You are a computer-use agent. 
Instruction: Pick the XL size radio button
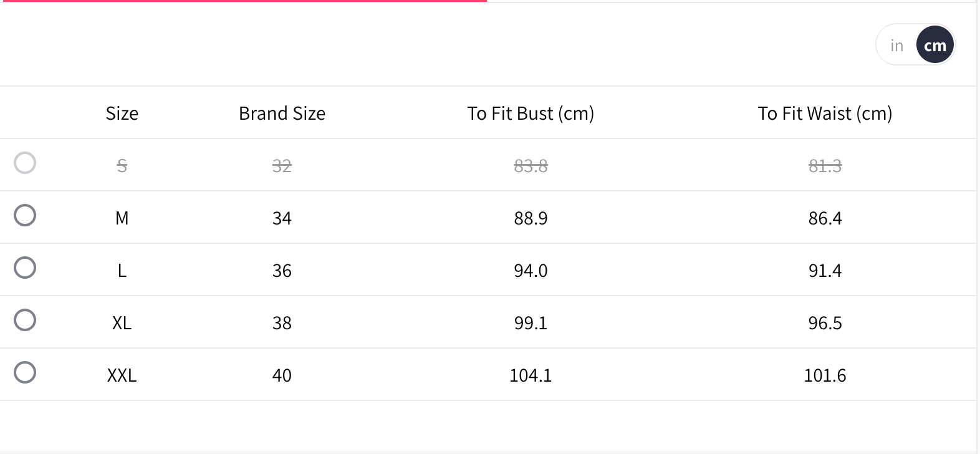[25, 321]
